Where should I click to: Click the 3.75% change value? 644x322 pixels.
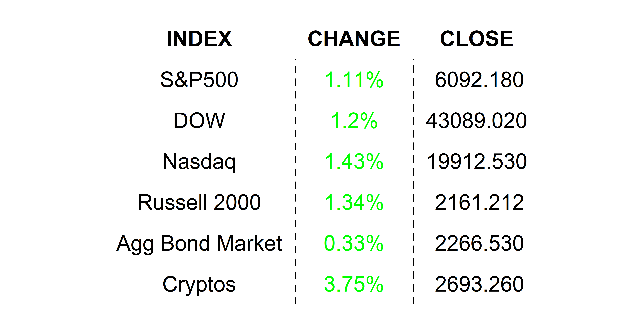coord(354,284)
